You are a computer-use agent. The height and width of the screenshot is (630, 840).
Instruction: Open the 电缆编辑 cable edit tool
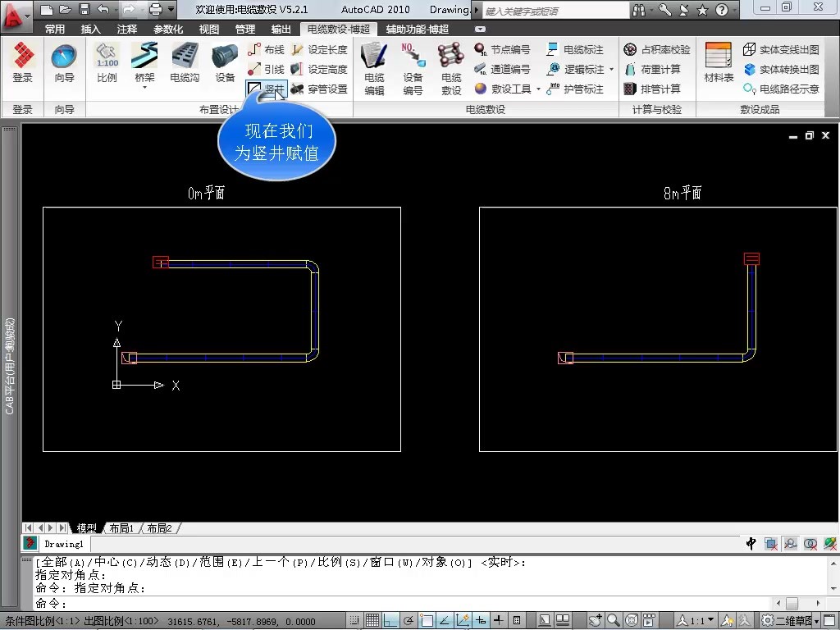374,69
